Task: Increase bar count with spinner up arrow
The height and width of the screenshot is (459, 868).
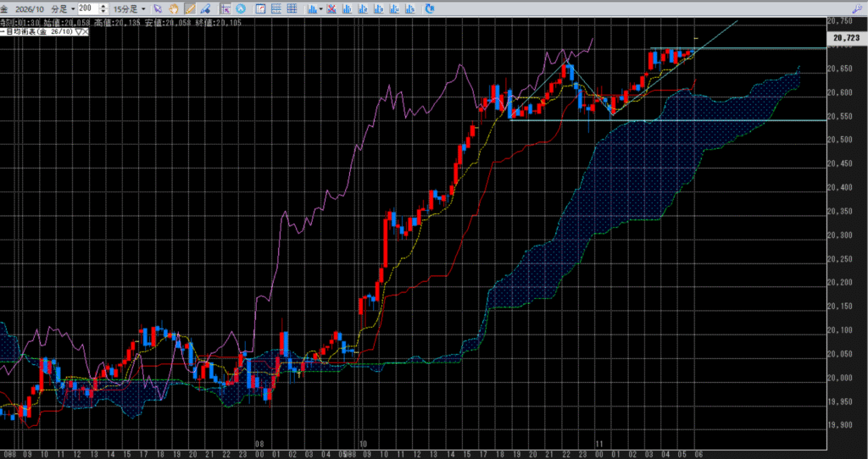Action: (x=101, y=6)
